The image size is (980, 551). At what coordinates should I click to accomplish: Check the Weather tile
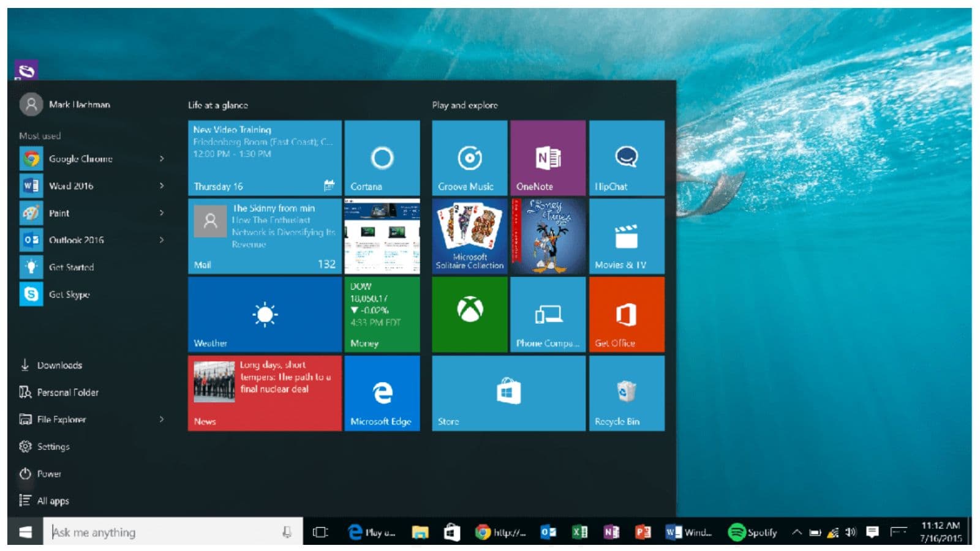click(x=263, y=314)
